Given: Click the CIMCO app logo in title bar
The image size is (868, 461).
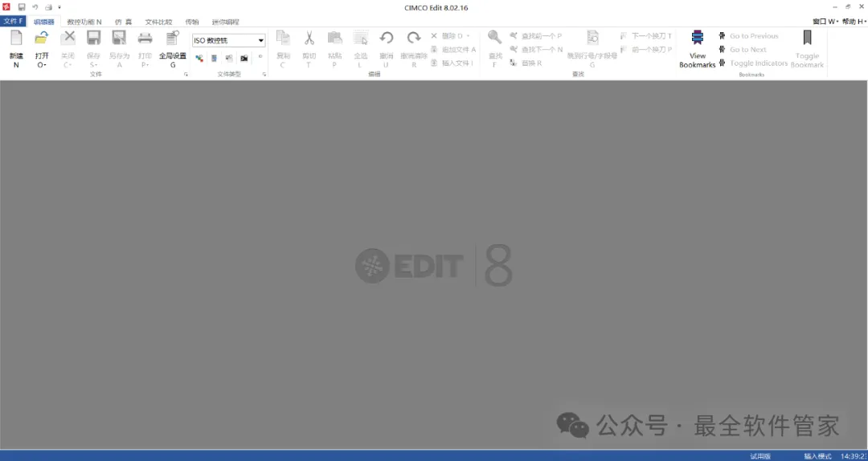Looking at the screenshot, I should (x=6, y=6).
